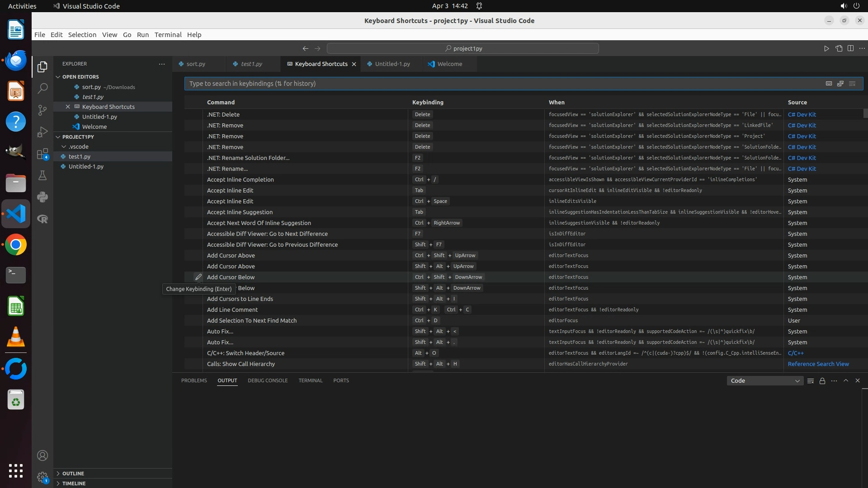Viewport: 868px width, 488px height.
Task: Open the Code output channel dropdown
Action: coord(764,381)
